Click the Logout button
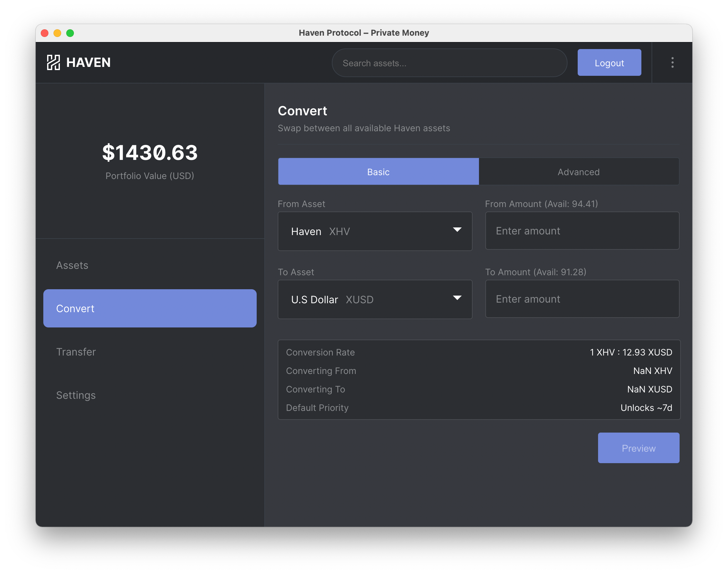 (x=609, y=63)
